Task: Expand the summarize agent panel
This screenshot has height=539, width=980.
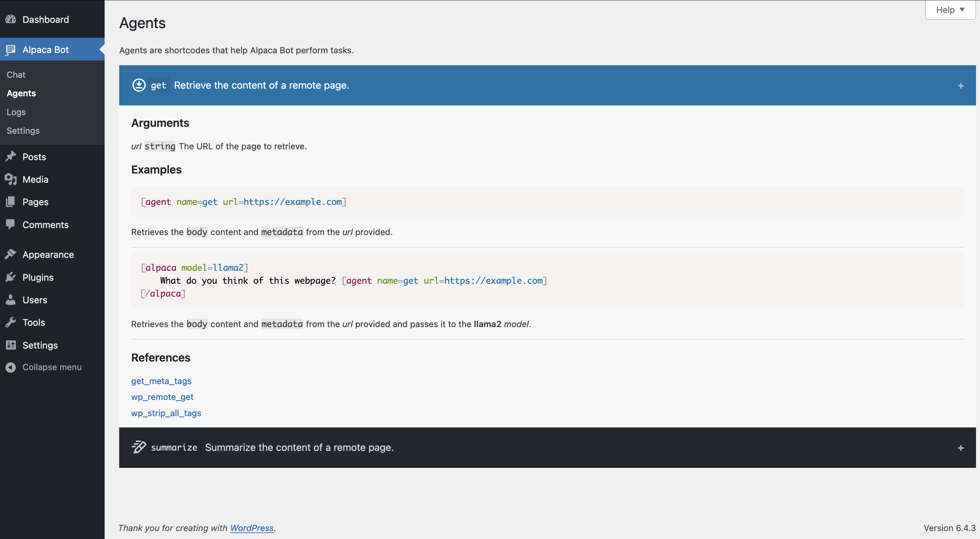Action: pos(961,447)
